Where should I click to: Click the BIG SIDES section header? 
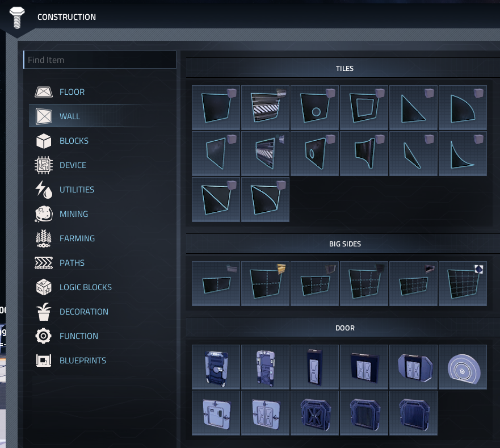coord(344,244)
